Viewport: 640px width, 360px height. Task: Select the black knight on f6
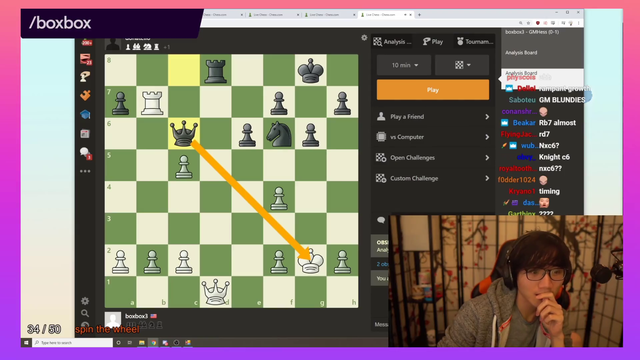279,134
